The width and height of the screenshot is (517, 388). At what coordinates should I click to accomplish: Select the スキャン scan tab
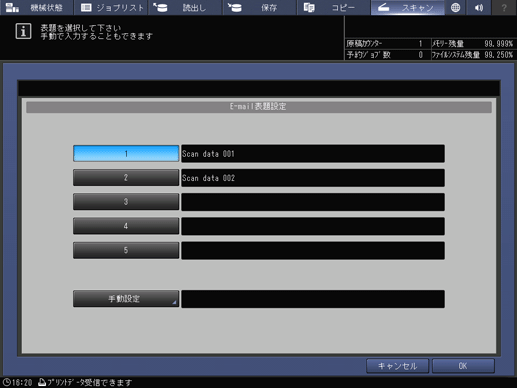408,7
